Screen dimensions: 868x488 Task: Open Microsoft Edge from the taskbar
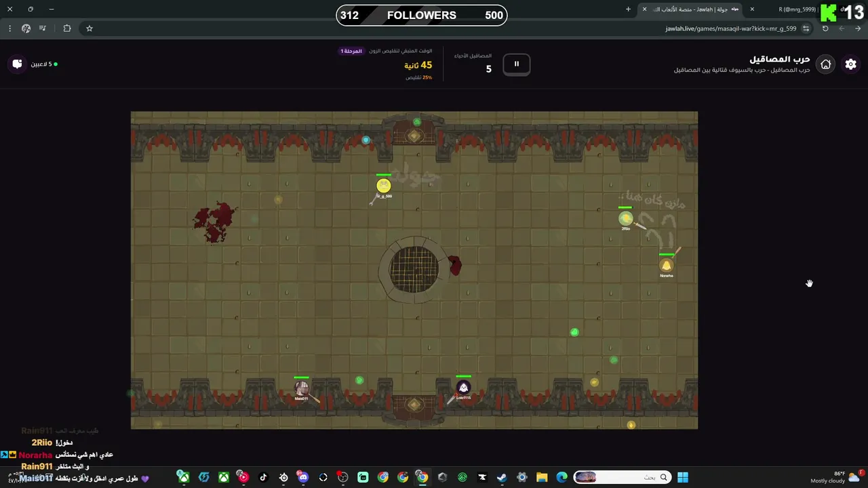(x=561, y=477)
